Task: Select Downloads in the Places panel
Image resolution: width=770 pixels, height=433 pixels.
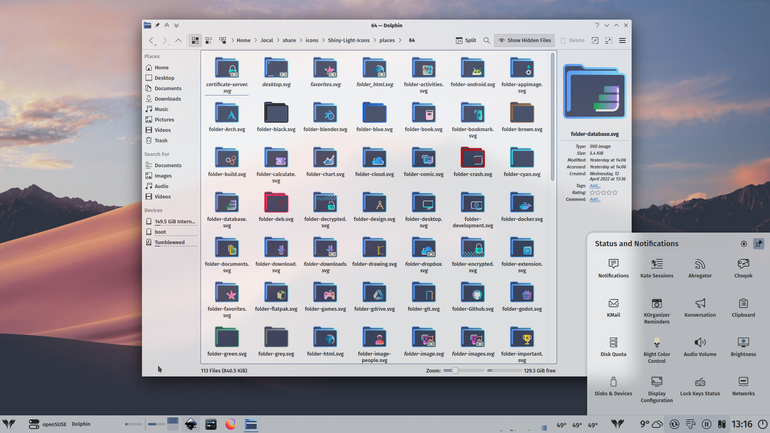Action: point(167,99)
